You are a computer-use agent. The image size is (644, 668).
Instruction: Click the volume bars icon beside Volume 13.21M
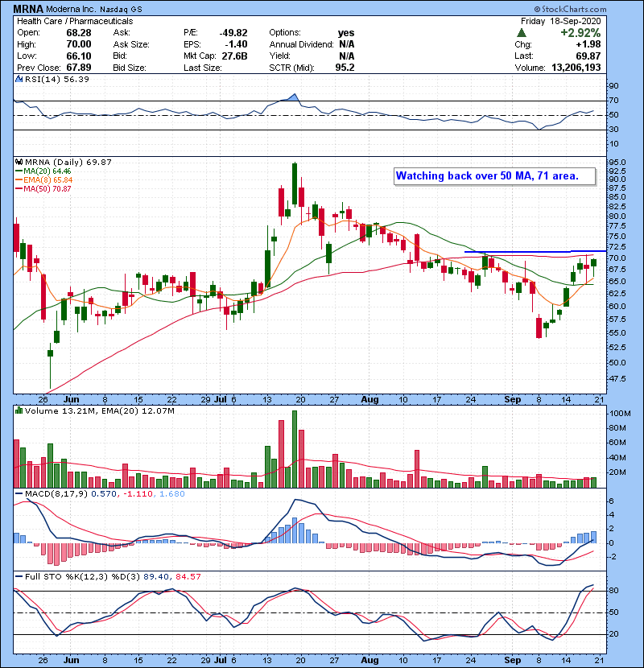[x=19, y=410]
